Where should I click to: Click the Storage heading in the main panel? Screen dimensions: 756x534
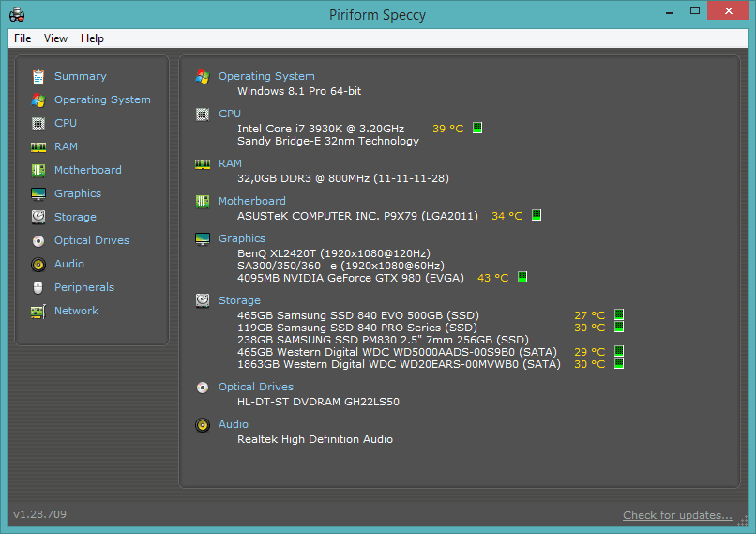coord(239,300)
